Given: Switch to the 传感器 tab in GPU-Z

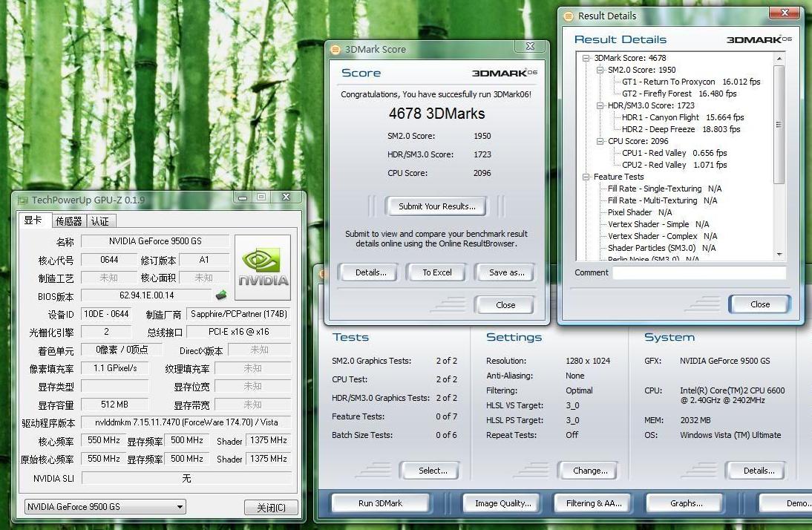Looking at the screenshot, I should click(x=69, y=221).
